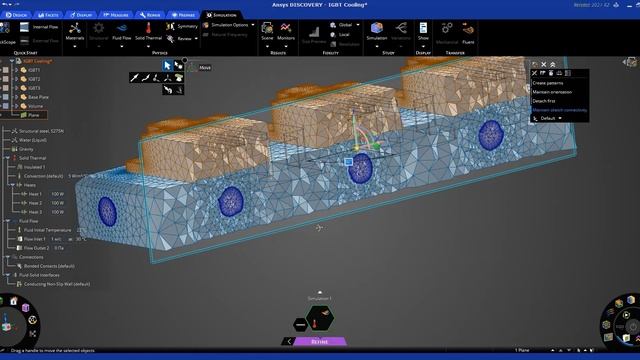Click Heat 2 100 W value

[x=57, y=203]
